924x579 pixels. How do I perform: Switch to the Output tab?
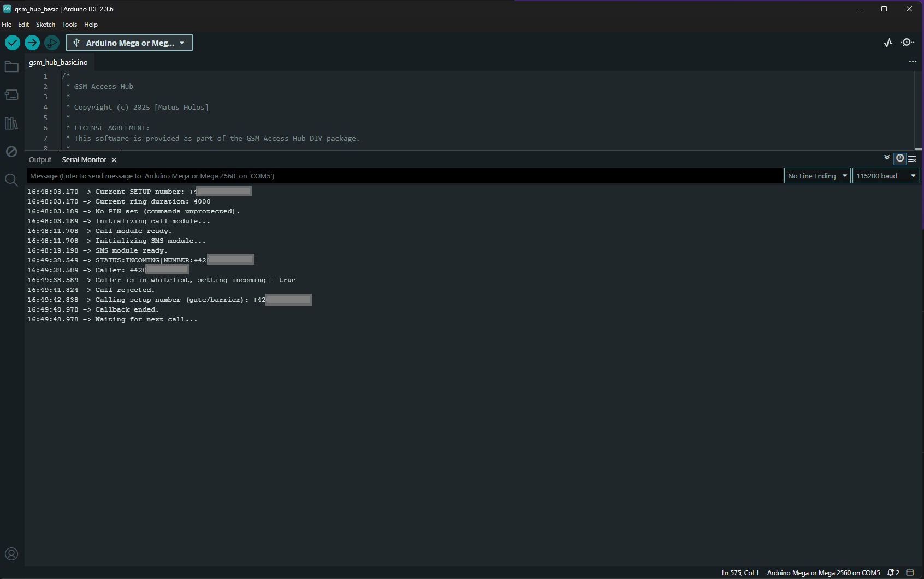point(40,160)
